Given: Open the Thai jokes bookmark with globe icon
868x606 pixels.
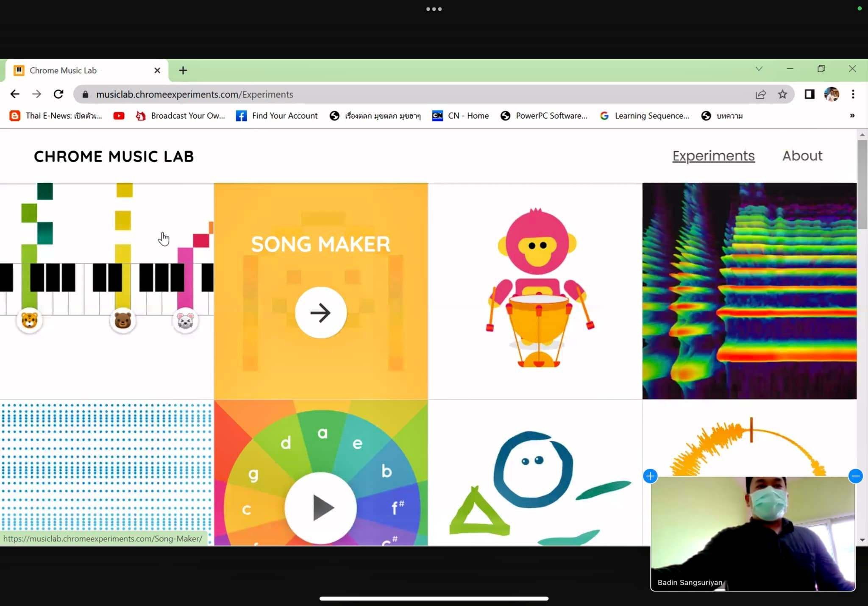Looking at the screenshot, I should coord(375,116).
